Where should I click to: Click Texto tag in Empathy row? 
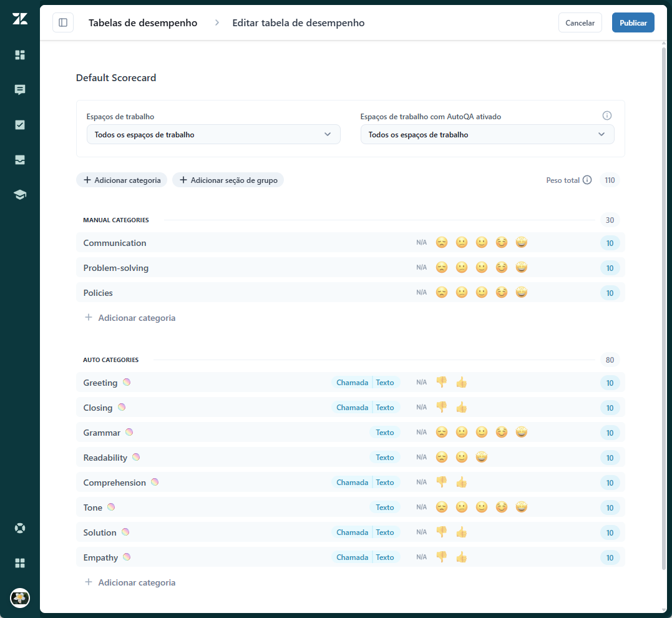[385, 557]
